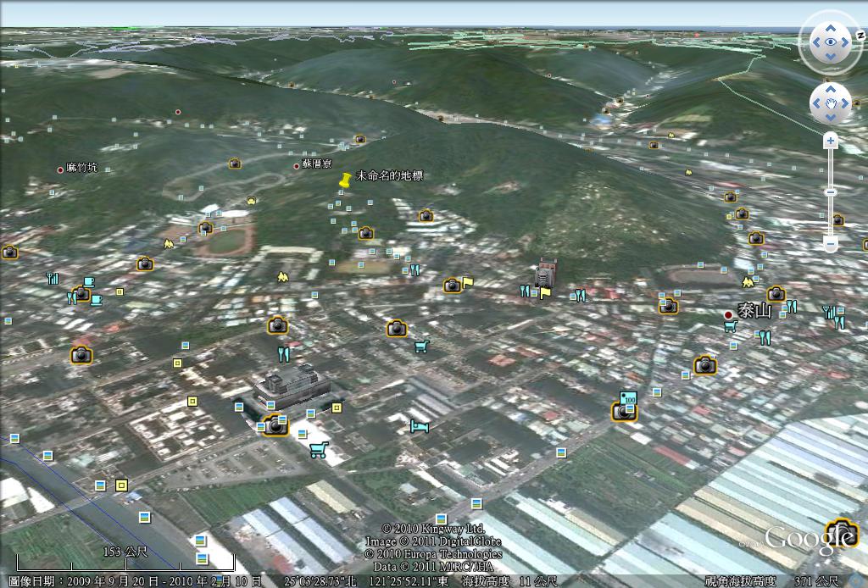Click the 泰山 place label
The image size is (868, 588).
click(755, 311)
